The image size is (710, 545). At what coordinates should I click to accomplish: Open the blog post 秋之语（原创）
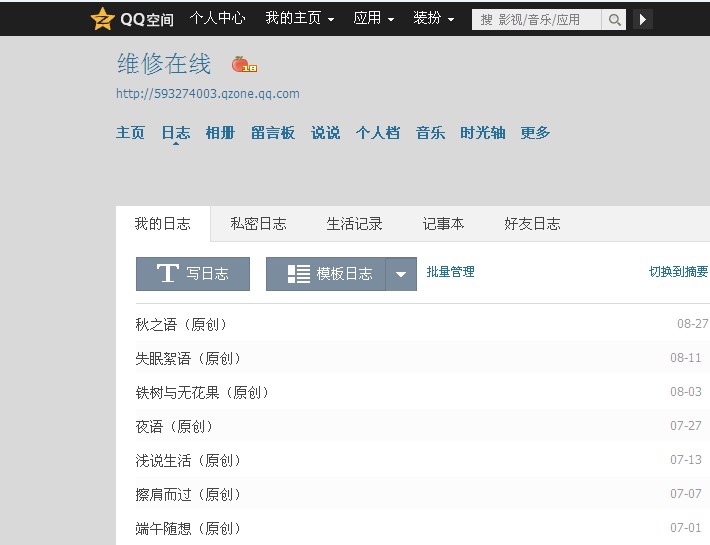pyautogui.click(x=182, y=325)
